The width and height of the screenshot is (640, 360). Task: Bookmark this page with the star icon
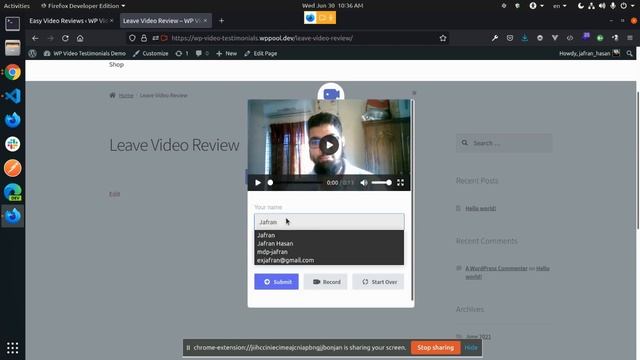click(443, 38)
